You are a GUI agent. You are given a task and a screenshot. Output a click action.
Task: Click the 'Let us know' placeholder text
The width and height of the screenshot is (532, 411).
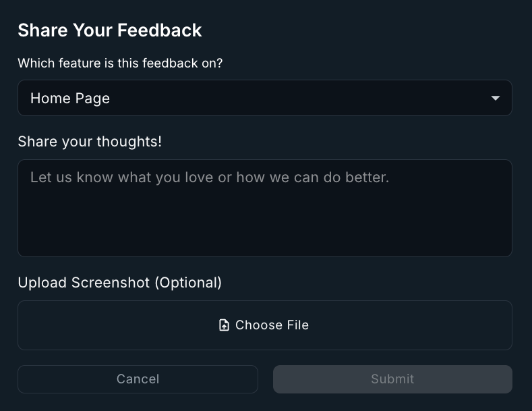(210, 178)
